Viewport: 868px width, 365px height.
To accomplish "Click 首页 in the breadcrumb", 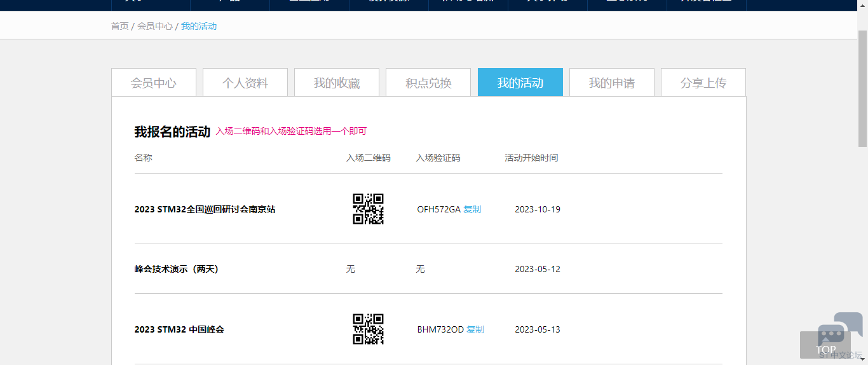I will 119,26.
